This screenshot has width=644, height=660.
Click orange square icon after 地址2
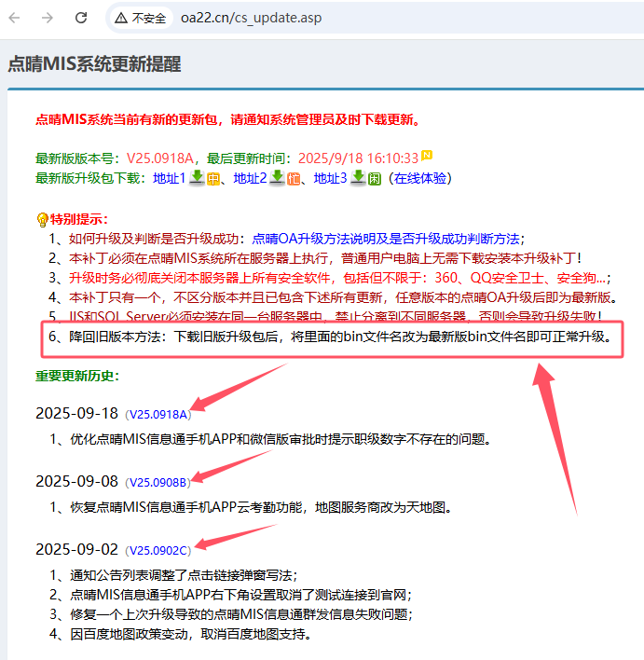(x=293, y=179)
